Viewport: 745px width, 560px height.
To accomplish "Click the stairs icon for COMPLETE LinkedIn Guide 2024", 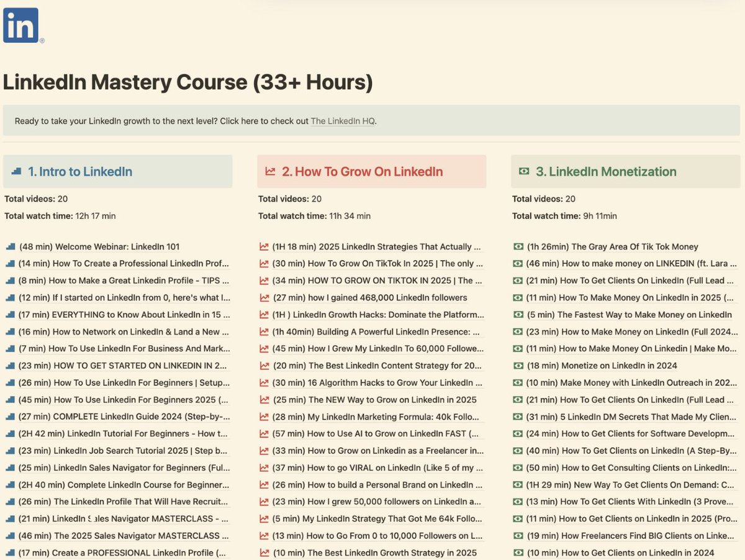I will [10, 417].
